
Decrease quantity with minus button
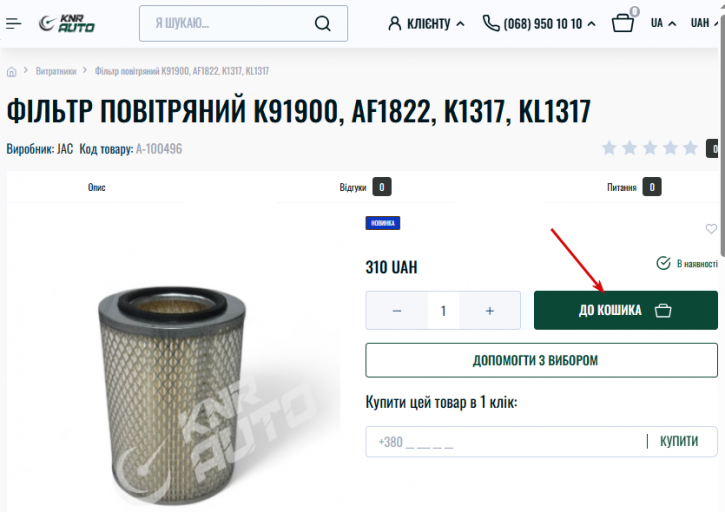(x=397, y=310)
